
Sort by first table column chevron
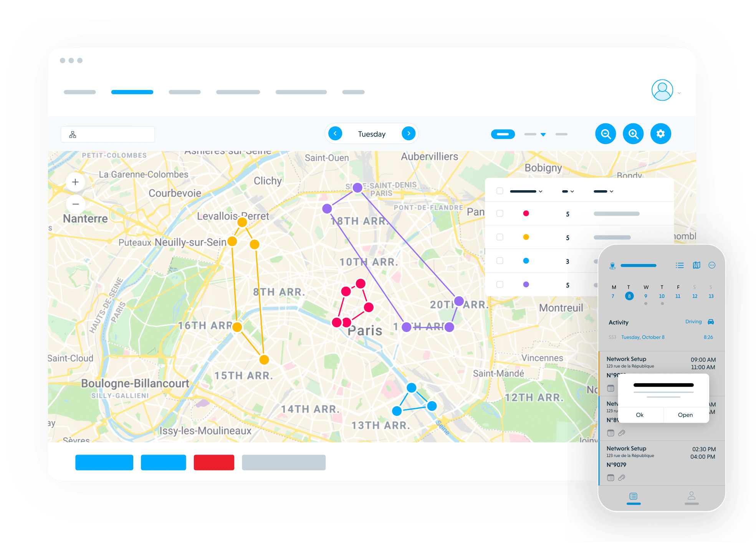541,191
